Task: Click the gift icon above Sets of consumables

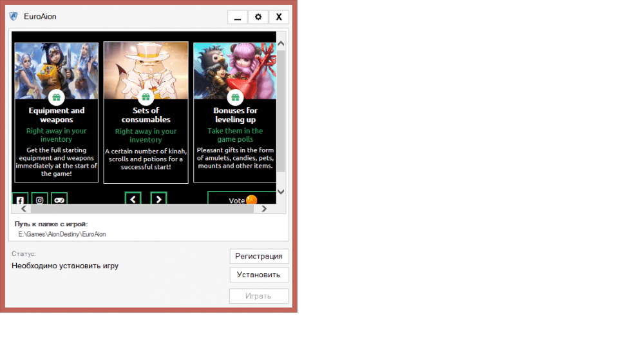Action: 146,98
